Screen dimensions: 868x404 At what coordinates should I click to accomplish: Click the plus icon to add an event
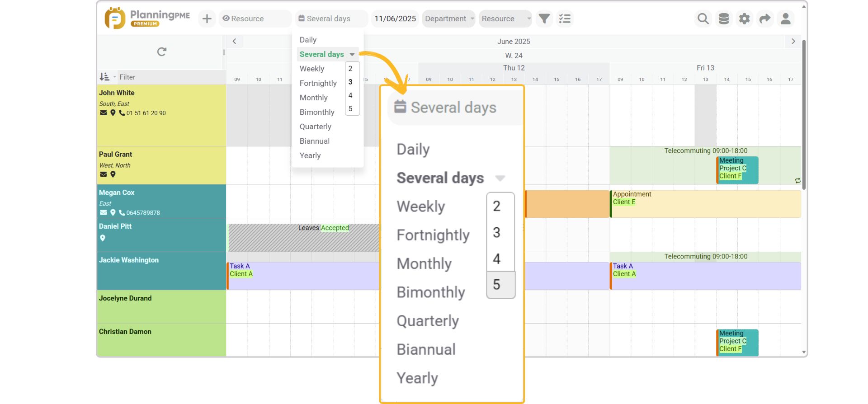[x=207, y=19]
